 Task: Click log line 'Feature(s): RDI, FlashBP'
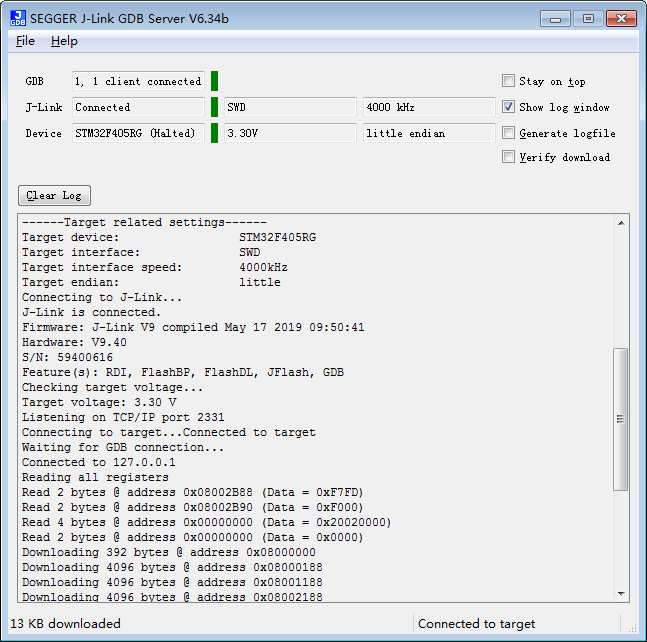[x=183, y=372]
